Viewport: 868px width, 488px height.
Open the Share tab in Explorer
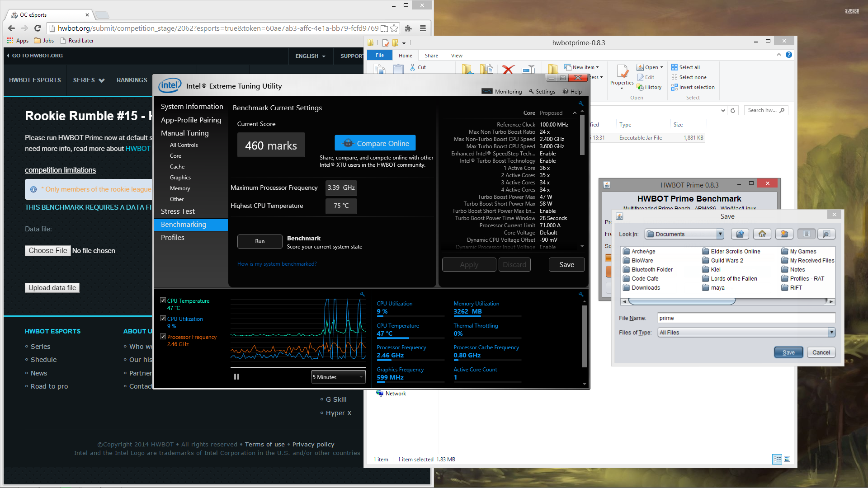tap(431, 56)
